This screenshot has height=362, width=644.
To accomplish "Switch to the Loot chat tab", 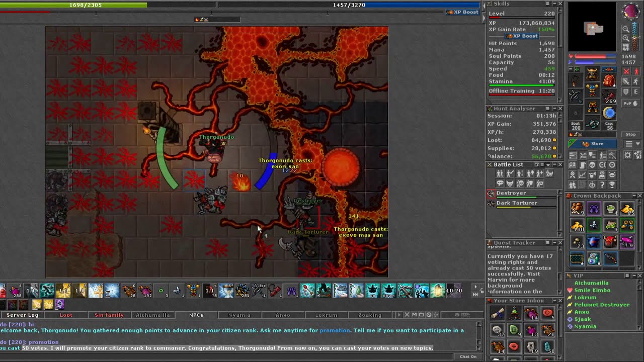I will point(66,315).
